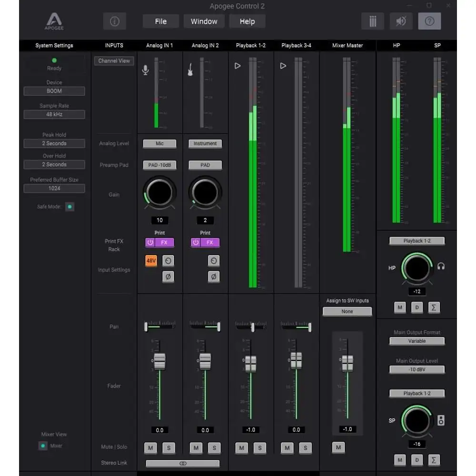Click the Analog IN 1 fader handle
476x476 pixels.
(159, 361)
